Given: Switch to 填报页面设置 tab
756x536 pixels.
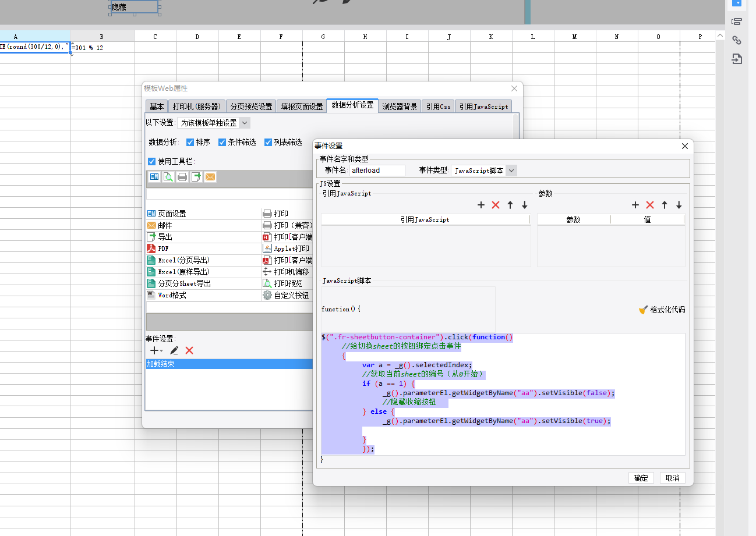Looking at the screenshot, I should (302, 107).
